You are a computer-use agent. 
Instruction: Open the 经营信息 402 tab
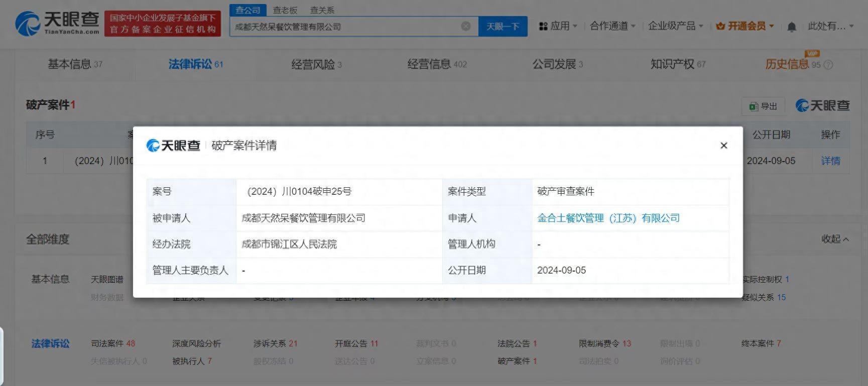pos(437,64)
